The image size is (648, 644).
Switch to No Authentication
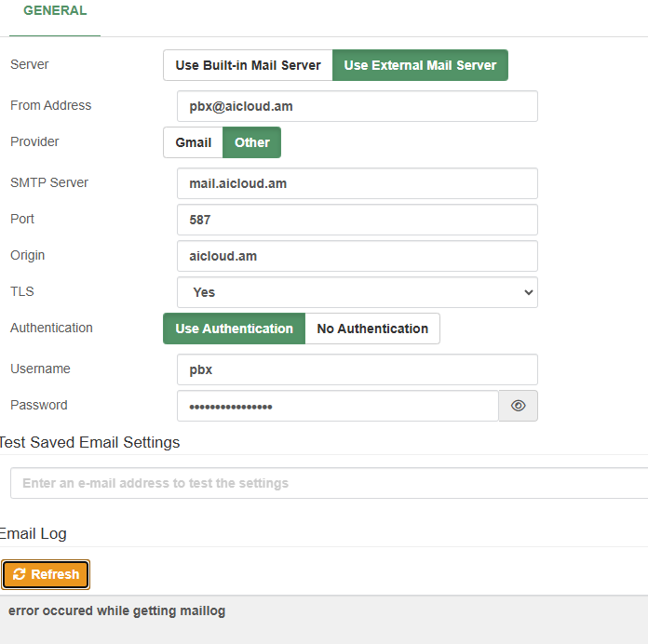tap(372, 329)
